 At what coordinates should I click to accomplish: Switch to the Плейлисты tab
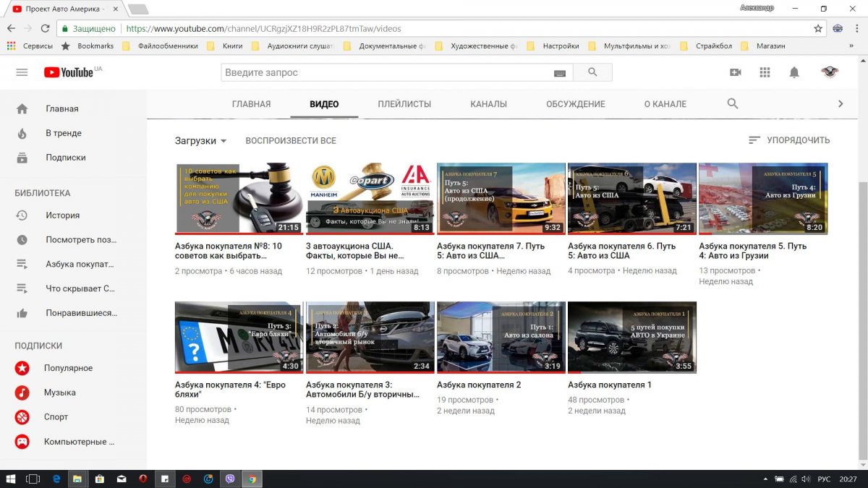(404, 104)
